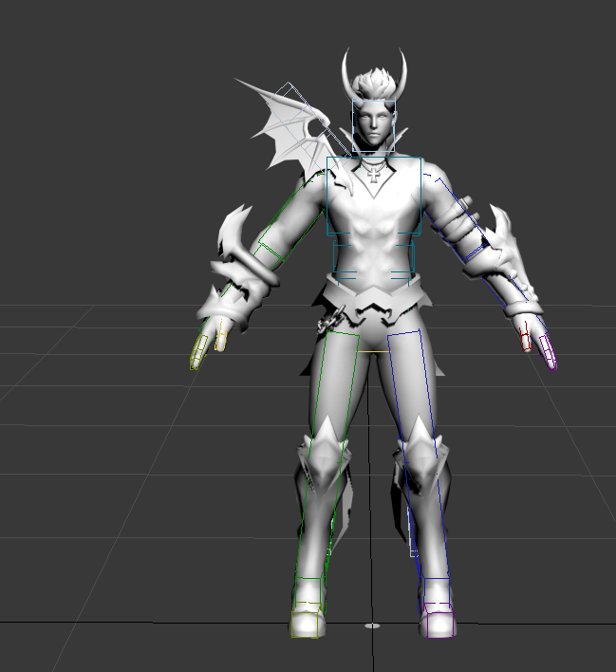This screenshot has height=672, width=616.
Task: Select the light blue head bone box
Action: coord(373,125)
